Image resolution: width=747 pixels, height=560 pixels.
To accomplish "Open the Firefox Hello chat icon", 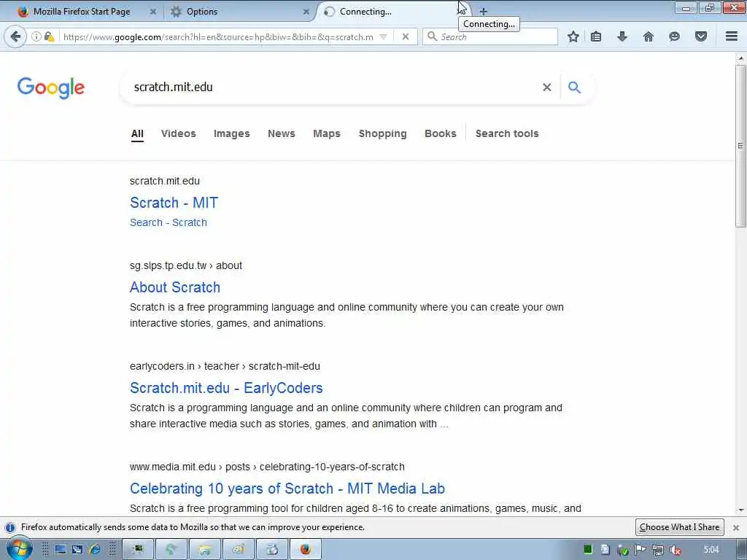I will click(x=674, y=36).
